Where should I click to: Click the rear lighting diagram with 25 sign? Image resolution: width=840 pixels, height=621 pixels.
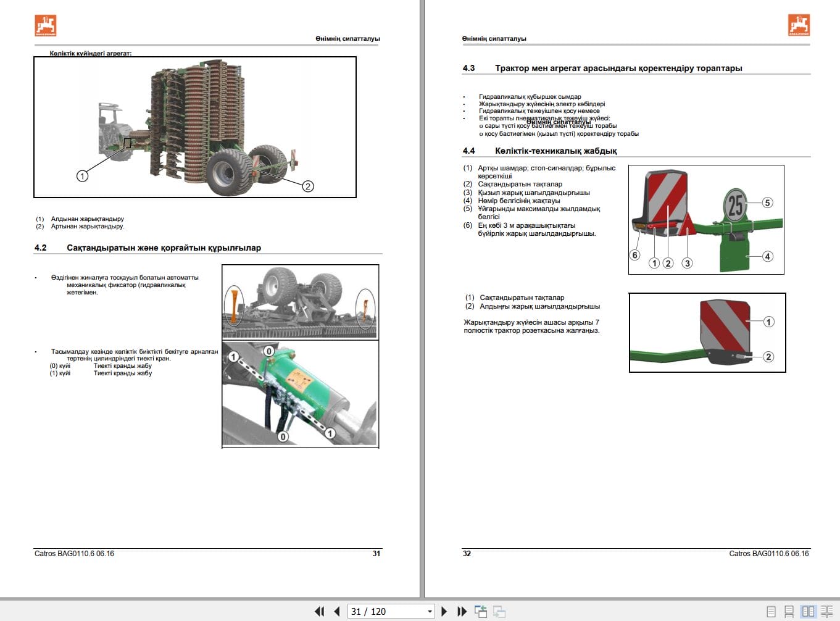tap(706, 220)
